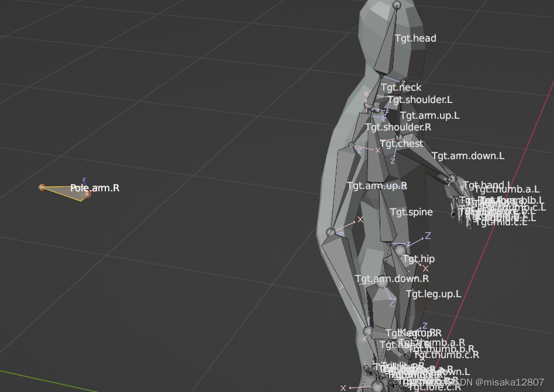The image size is (554, 392).
Task: Select the Tgt.shoulder.L label
Action: click(x=419, y=99)
